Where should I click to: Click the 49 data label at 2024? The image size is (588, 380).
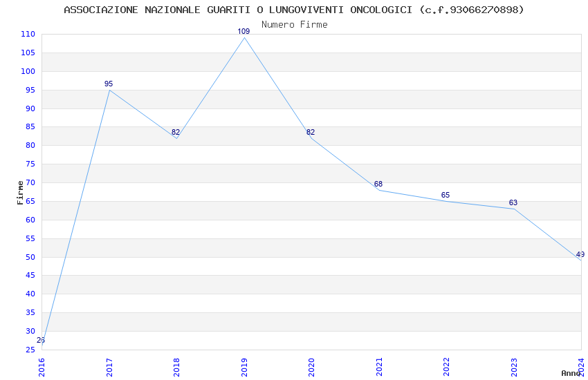580,254
